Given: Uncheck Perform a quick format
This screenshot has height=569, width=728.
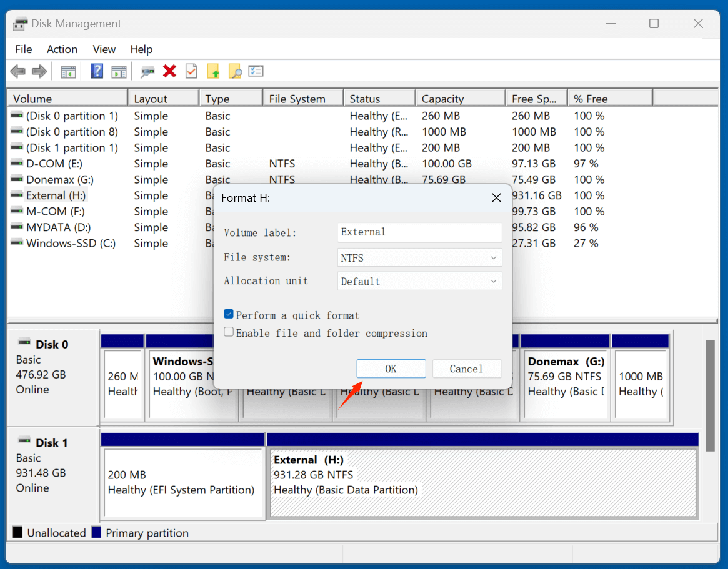Looking at the screenshot, I should click(229, 315).
